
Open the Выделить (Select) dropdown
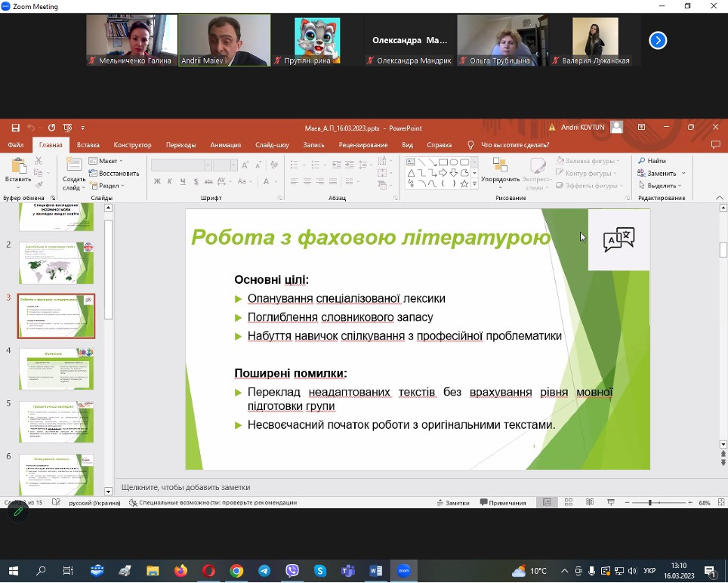coord(661,185)
